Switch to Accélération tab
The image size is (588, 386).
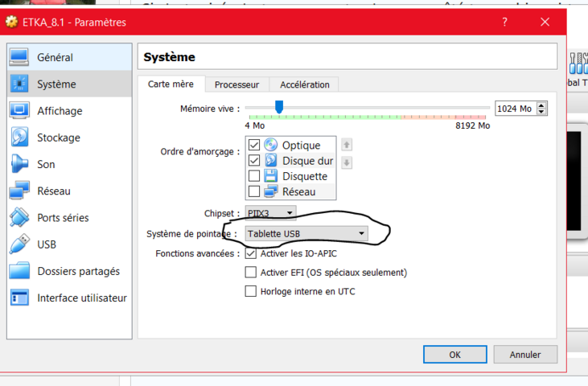pos(305,84)
